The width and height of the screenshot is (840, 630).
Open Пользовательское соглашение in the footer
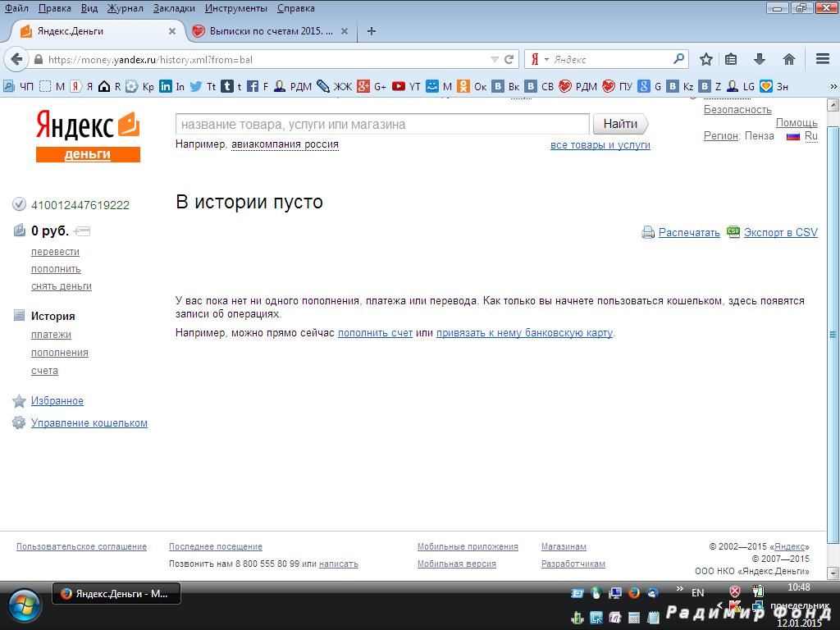81,546
